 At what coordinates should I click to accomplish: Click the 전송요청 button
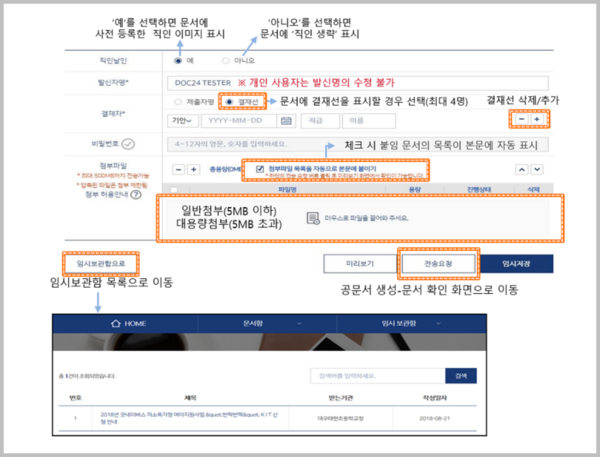click(439, 264)
